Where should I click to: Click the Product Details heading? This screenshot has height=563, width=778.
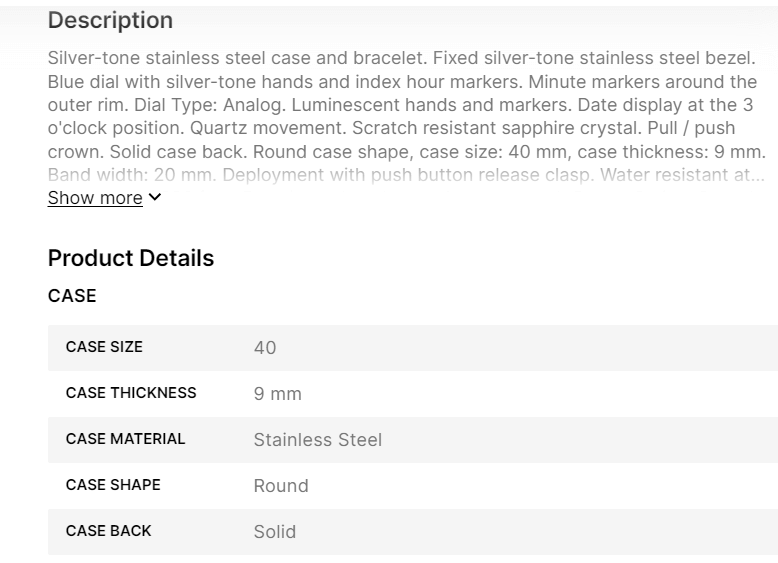pos(131,258)
